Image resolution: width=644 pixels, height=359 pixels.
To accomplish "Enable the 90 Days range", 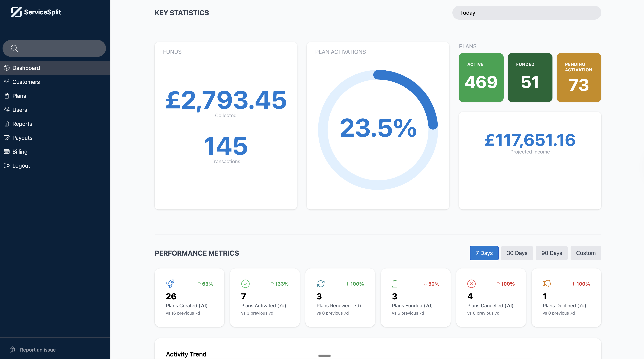I will pyautogui.click(x=552, y=253).
